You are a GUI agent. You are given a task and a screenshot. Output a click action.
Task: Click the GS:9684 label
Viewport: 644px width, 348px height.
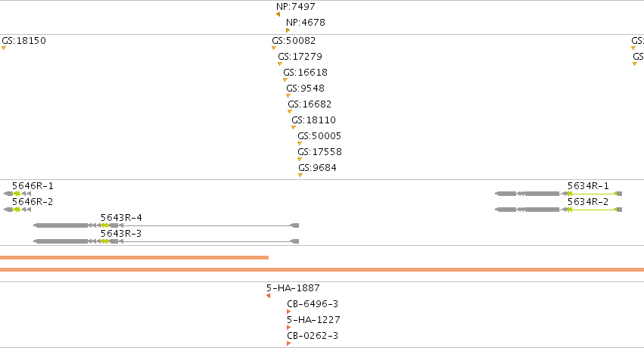(x=318, y=168)
